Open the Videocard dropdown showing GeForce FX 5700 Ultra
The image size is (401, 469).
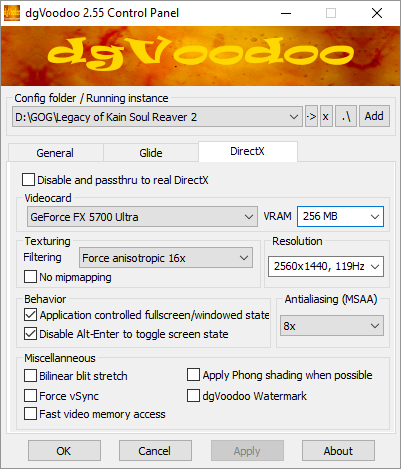point(142,217)
